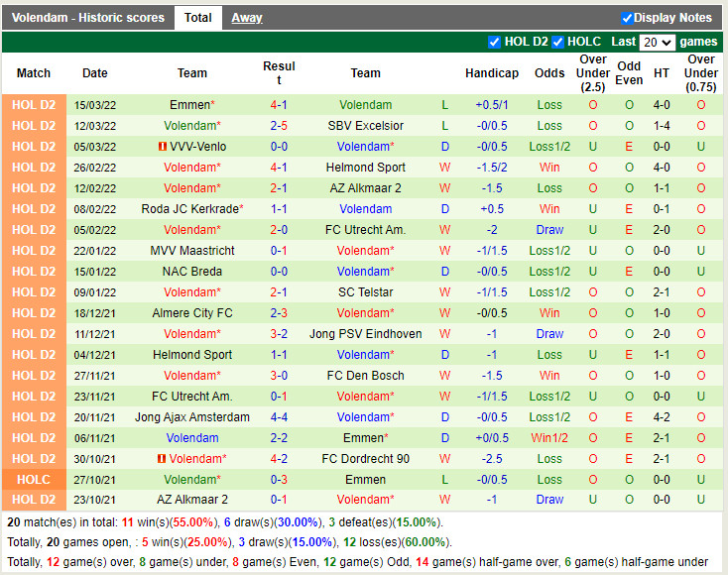Image resolution: width=728 pixels, height=575 pixels.
Task: Click the Date column header
Action: (x=94, y=73)
